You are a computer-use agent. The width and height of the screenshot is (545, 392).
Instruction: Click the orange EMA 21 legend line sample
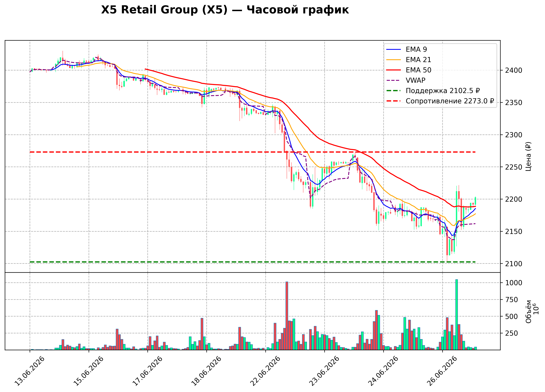pos(394,60)
